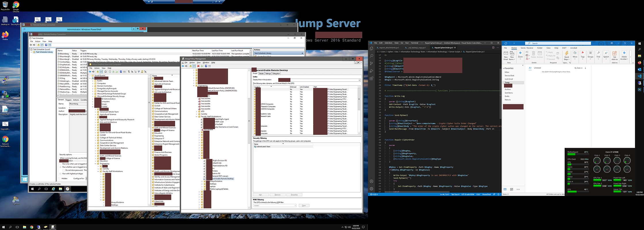Open the Search view in VS Code activity bar
This screenshot has height=230, width=644.
click(371, 56)
